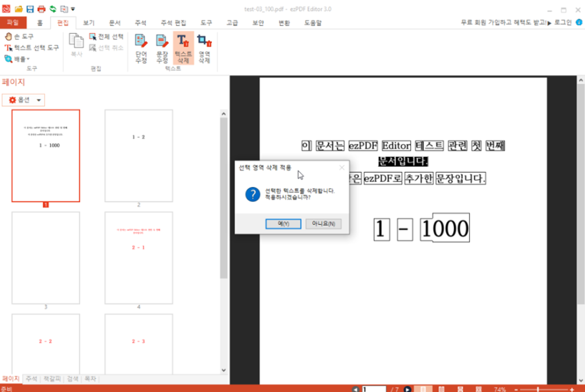This screenshot has height=392, width=585.
Task: Click zoom out minus button
Action: point(516,389)
